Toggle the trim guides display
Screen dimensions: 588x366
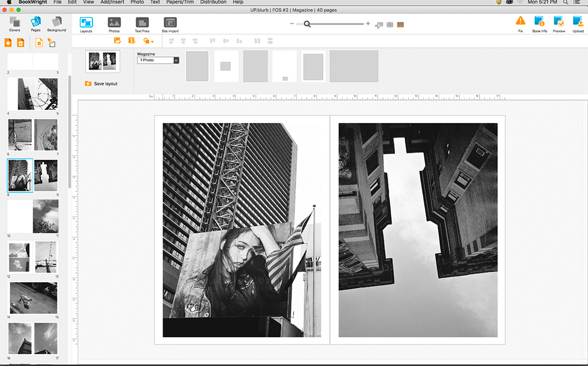pyautogui.click(x=378, y=25)
